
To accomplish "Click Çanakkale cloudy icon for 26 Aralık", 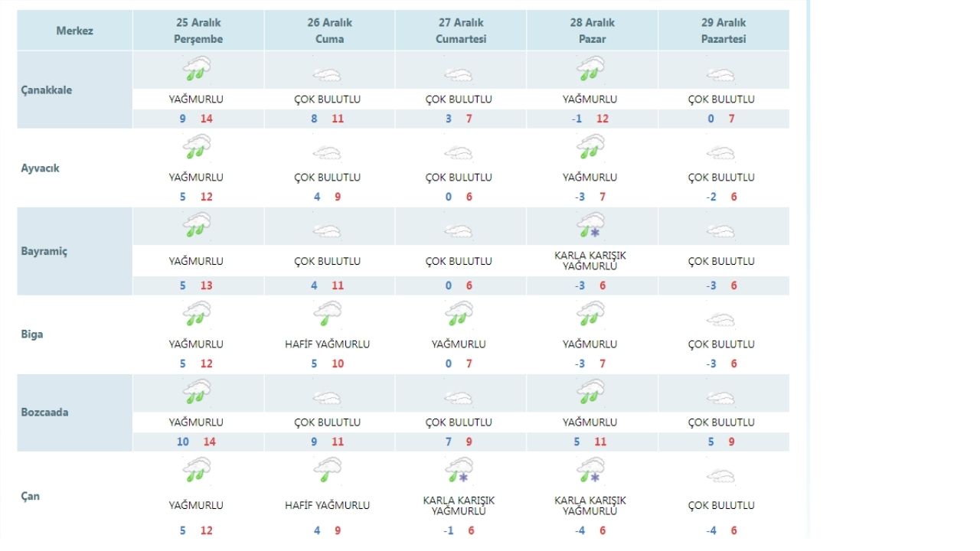I will click(328, 75).
